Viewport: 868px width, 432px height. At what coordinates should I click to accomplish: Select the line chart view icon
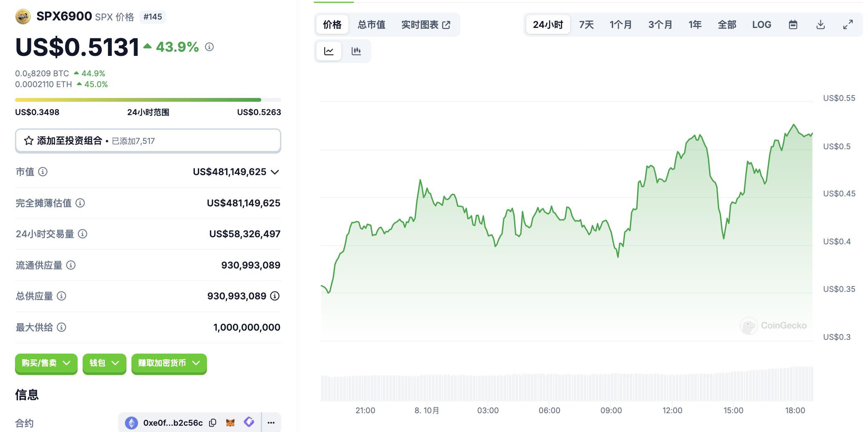(x=329, y=51)
